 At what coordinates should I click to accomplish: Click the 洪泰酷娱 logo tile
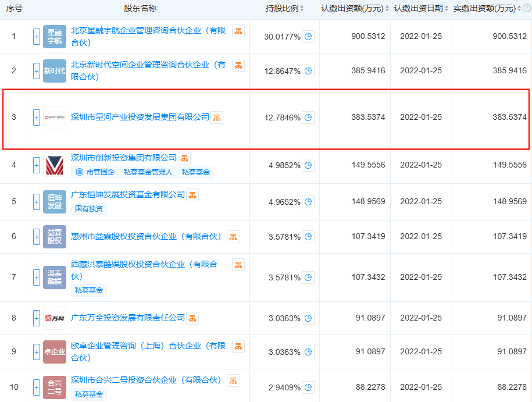tap(55, 278)
